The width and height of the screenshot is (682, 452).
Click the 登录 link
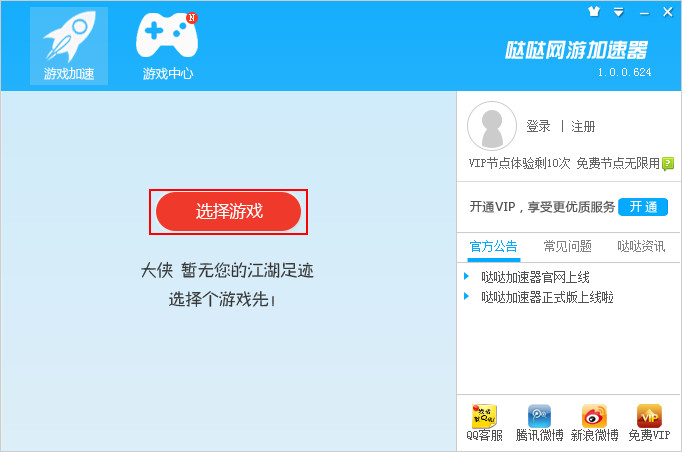click(538, 127)
